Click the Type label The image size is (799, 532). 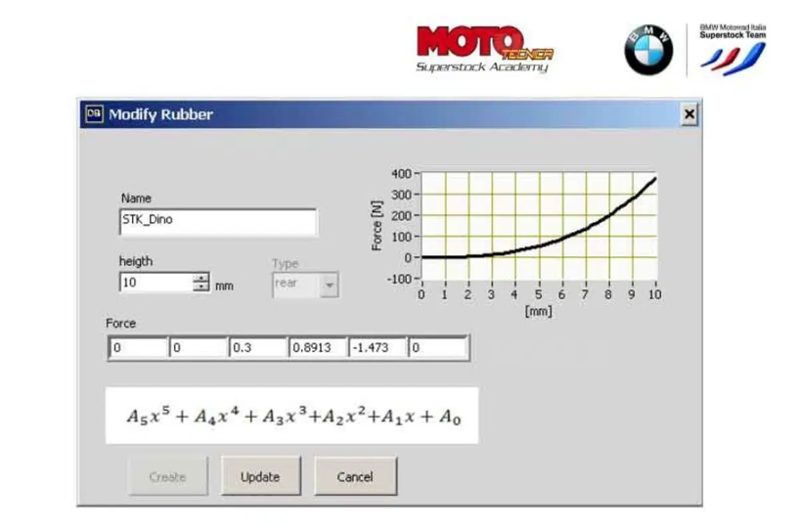coord(286,264)
